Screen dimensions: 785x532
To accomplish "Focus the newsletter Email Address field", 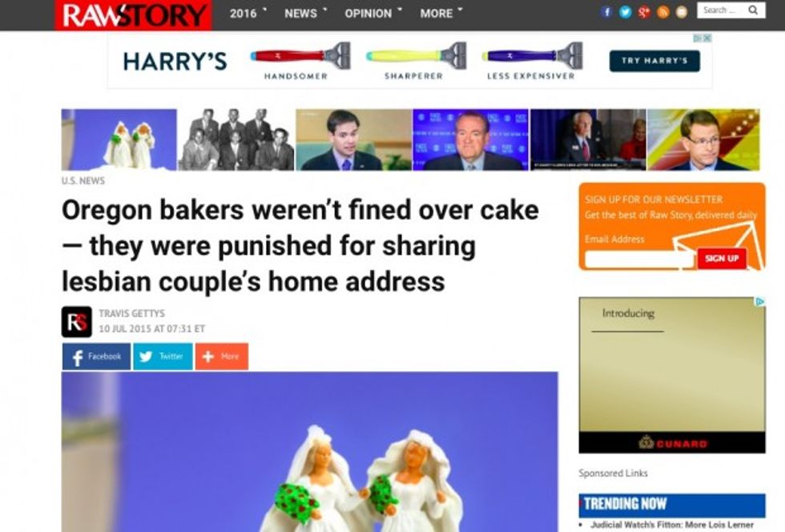I will click(x=639, y=260).
